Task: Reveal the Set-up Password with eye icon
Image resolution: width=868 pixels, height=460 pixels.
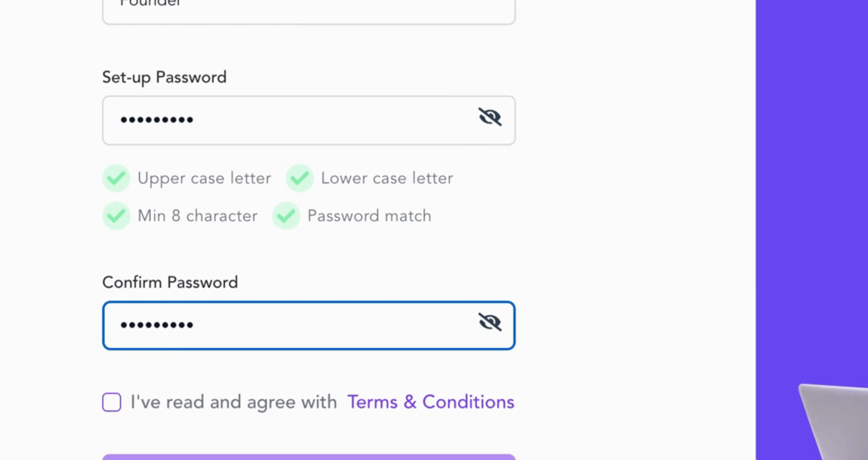Action: 490,117
